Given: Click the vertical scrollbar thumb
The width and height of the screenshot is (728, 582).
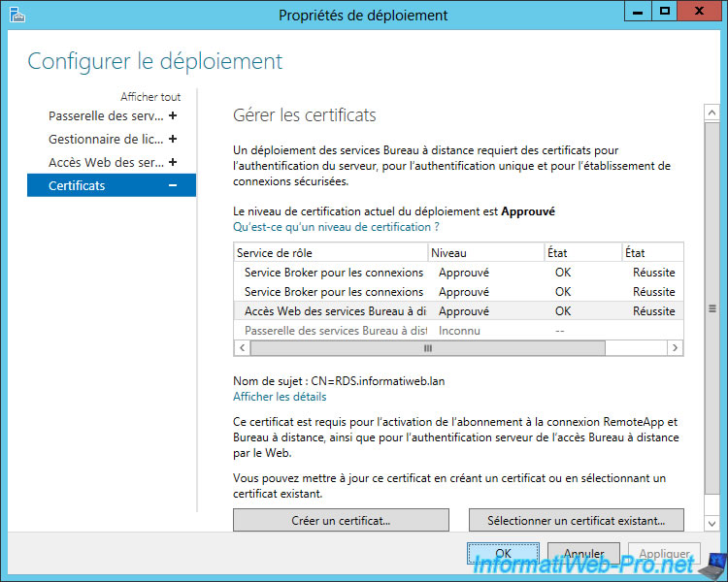Looking at the screenshot, I should (711, 308).
